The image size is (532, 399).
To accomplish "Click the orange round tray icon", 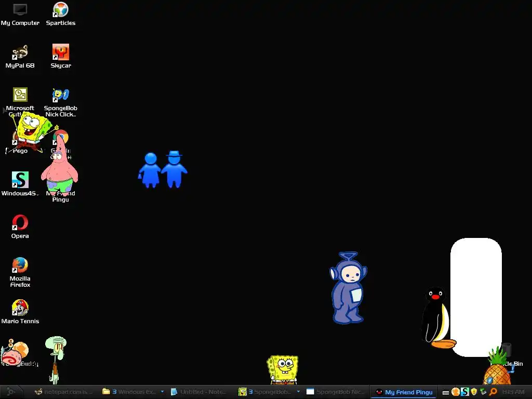I will point(455,392).
